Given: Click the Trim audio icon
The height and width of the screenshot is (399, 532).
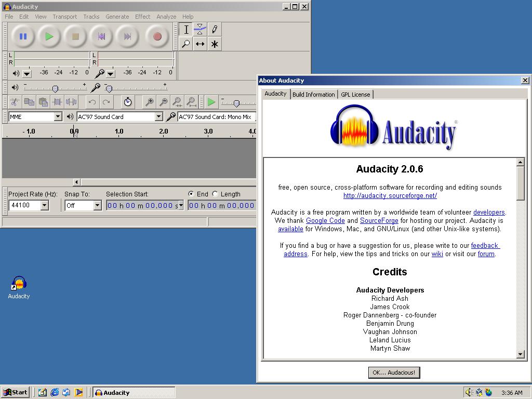Looking at the screenshot, I should [x=57, y=102].
